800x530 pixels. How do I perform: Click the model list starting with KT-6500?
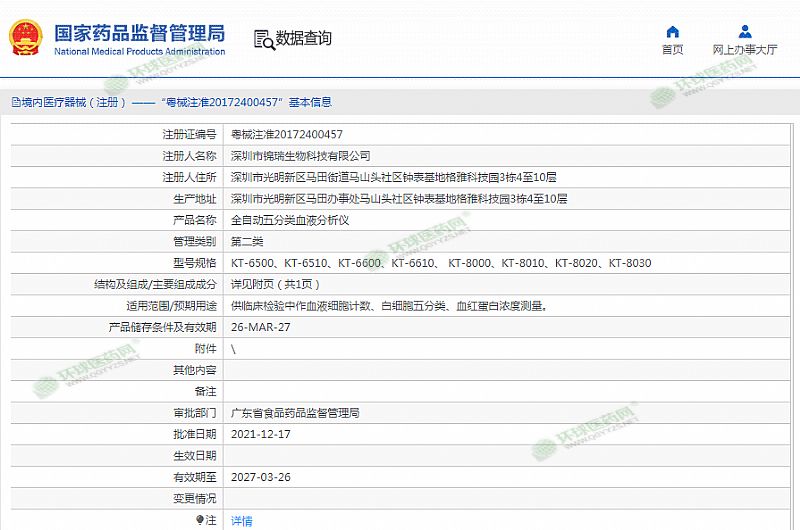coord(440,264)
